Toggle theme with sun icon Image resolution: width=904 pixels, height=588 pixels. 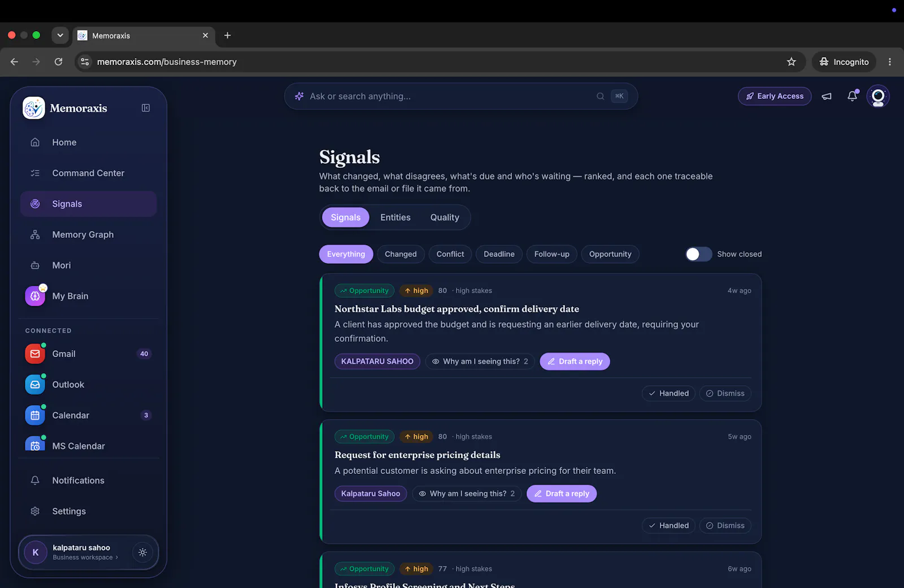(x=142, y=552)
